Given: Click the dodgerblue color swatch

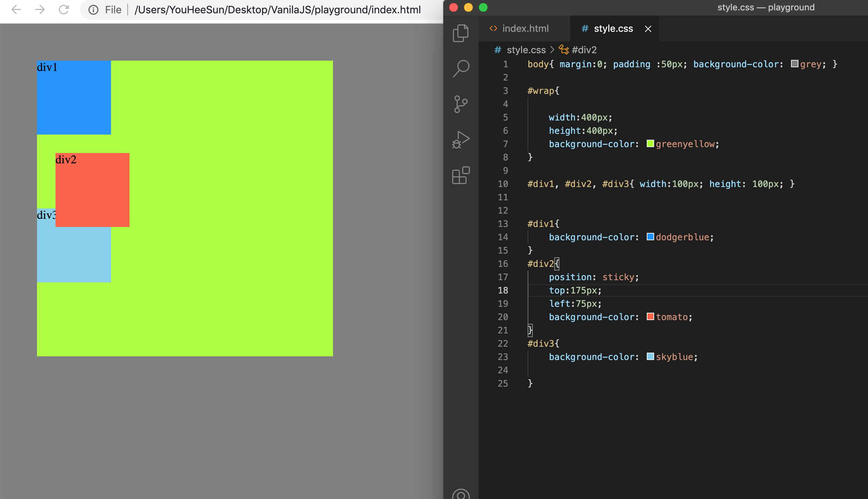Looking at the screenshot, I should tap(650, 237).
